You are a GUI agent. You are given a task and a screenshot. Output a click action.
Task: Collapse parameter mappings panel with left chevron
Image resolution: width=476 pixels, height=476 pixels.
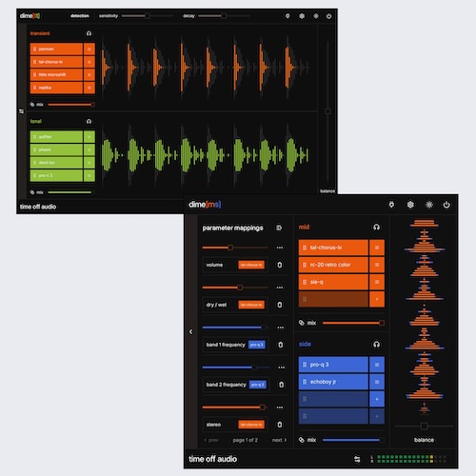(190, 331)
